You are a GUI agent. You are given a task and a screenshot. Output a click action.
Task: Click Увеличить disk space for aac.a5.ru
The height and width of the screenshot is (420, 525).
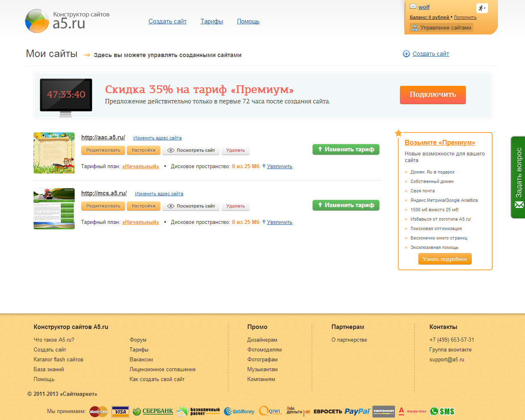point(280,167)
